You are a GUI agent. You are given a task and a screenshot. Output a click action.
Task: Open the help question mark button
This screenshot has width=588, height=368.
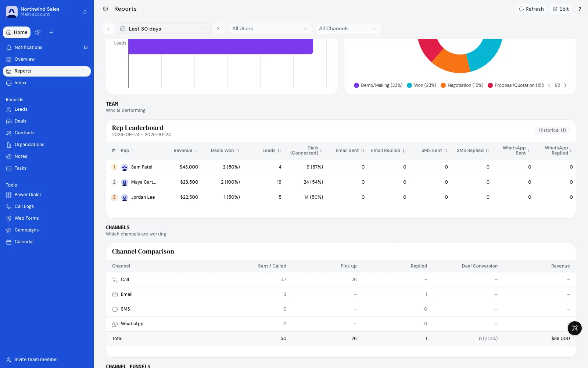(x=580, y=9)
